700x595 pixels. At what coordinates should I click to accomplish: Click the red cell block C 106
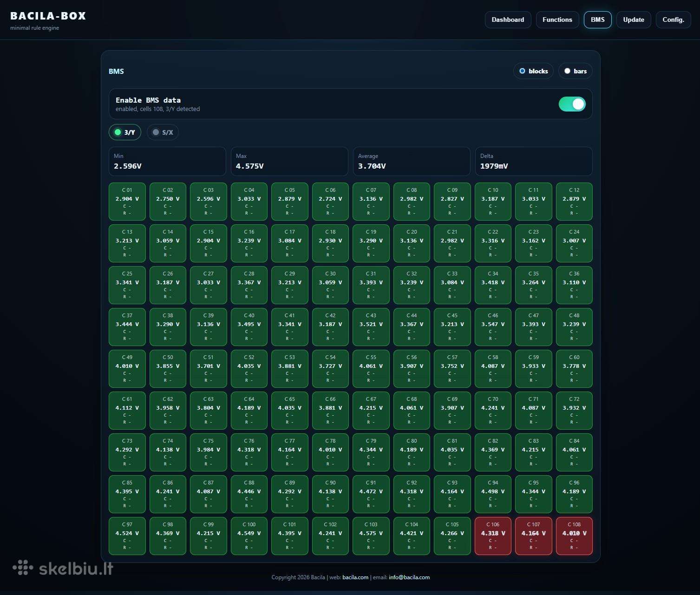[x=493, y=536]
